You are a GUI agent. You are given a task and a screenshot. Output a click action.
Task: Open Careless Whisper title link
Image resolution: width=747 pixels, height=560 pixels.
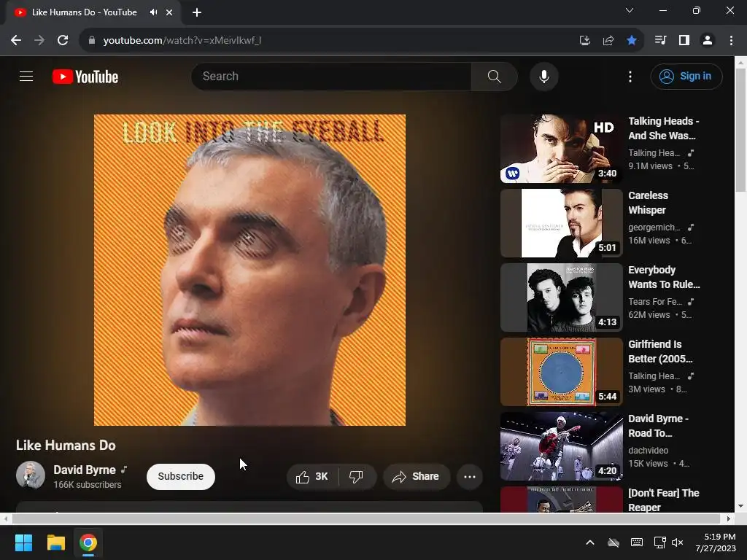tap(649, 203)
